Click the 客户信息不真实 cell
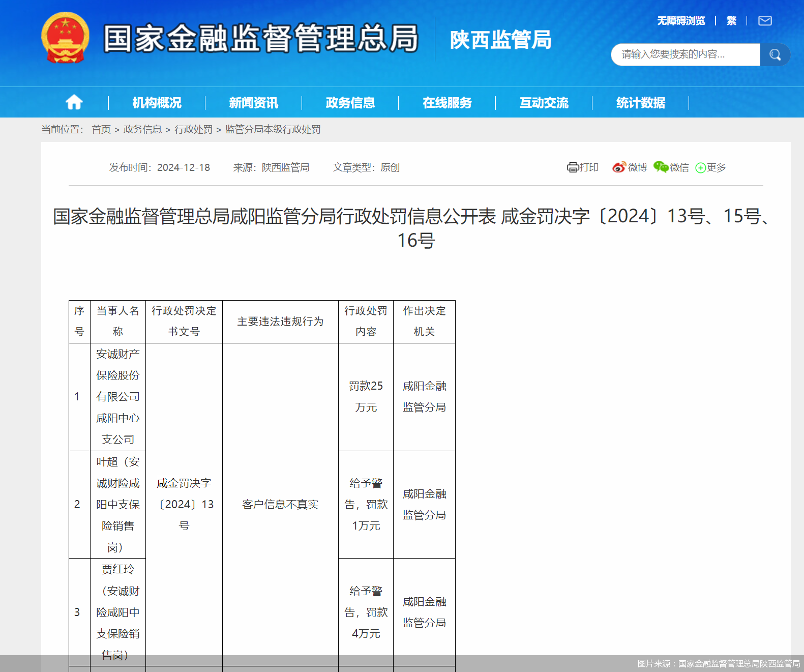 [x=280, y=505]
